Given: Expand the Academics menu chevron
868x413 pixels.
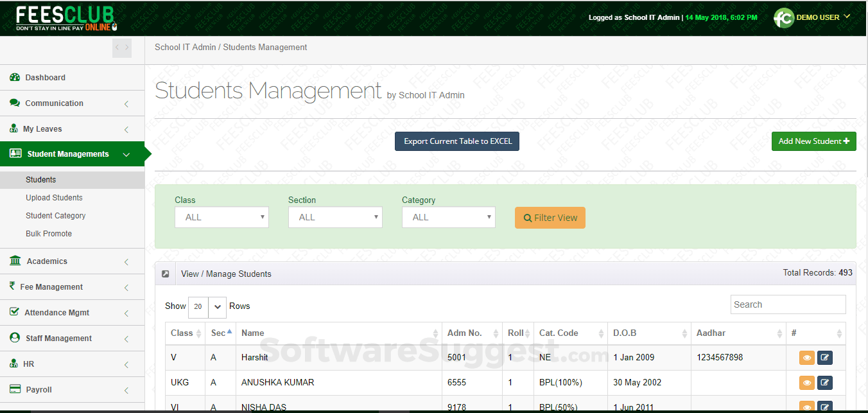Looking at the screenshot, I should (x=126, y=261).
